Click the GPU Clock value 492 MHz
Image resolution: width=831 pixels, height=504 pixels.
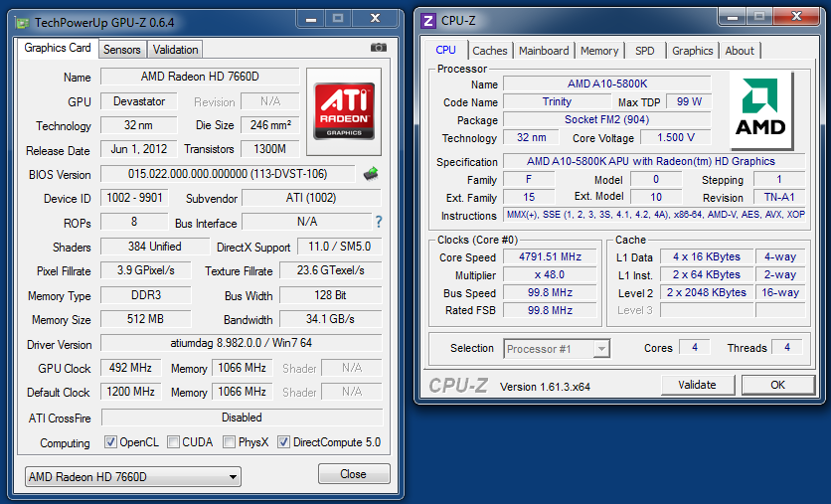coord(130,367)
